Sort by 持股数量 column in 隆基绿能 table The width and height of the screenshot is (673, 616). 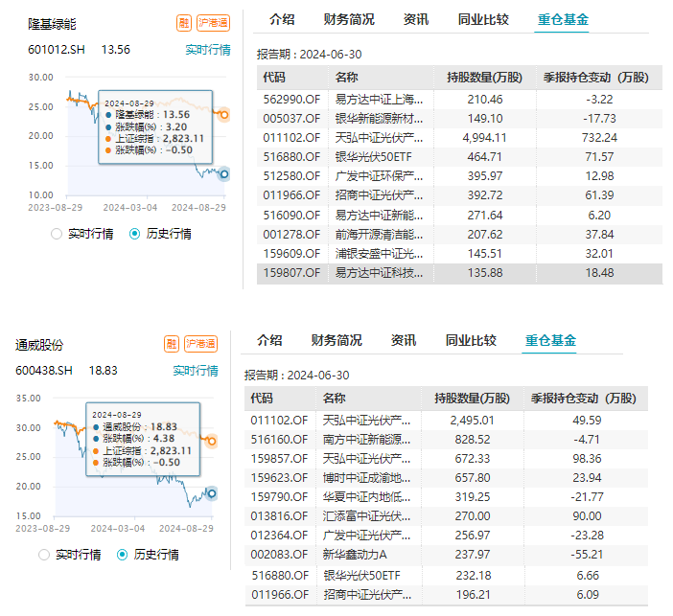coord(484,78)
